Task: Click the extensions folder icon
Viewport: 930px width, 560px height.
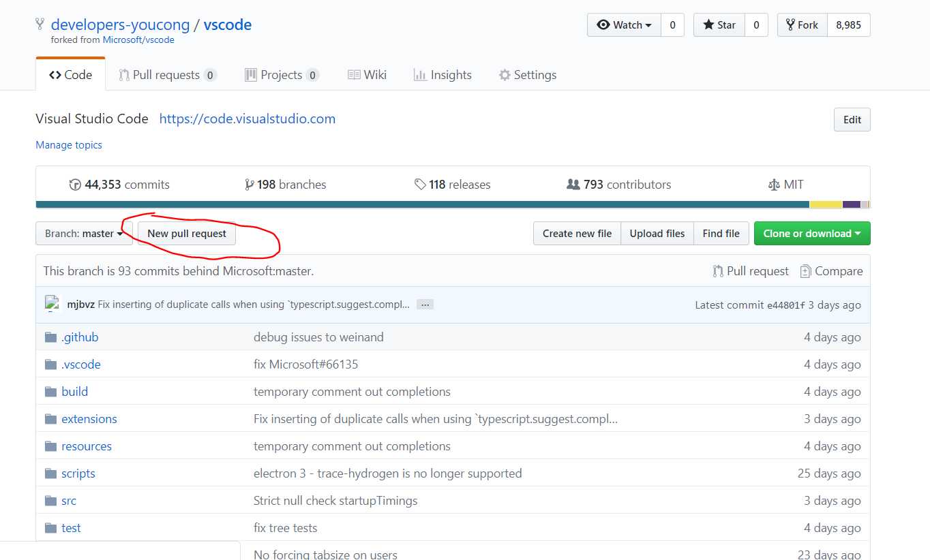Action: pyautogui.click(x=50, y=419)
